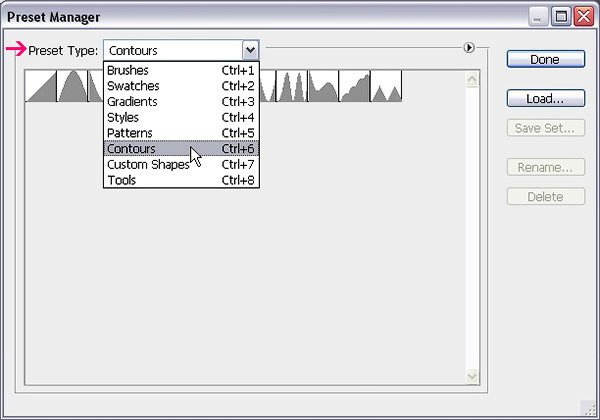Choose Custom Shapes preset type
This screenshot has height=420, width=600.
click(181, 164)
